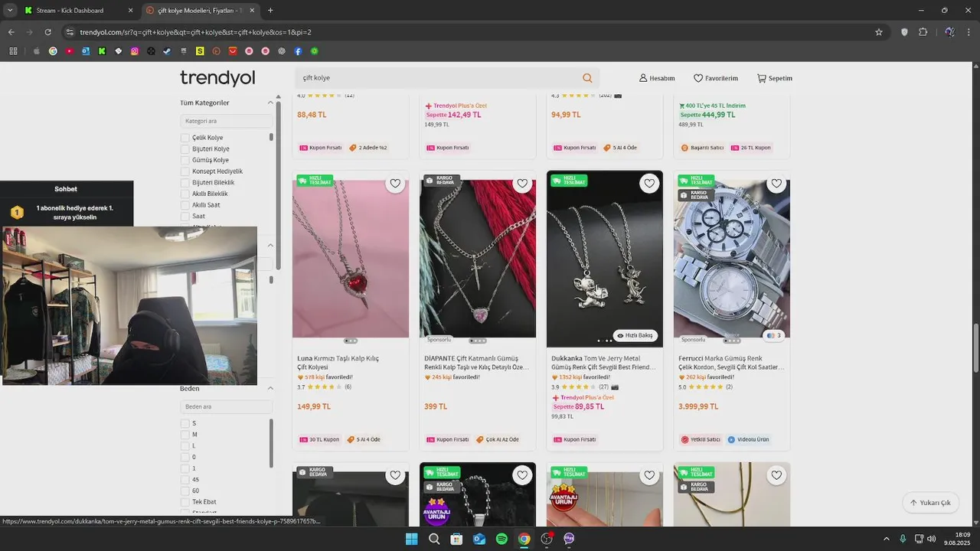Collapse the Tüm Kategoriler filter section

[269, 103]
